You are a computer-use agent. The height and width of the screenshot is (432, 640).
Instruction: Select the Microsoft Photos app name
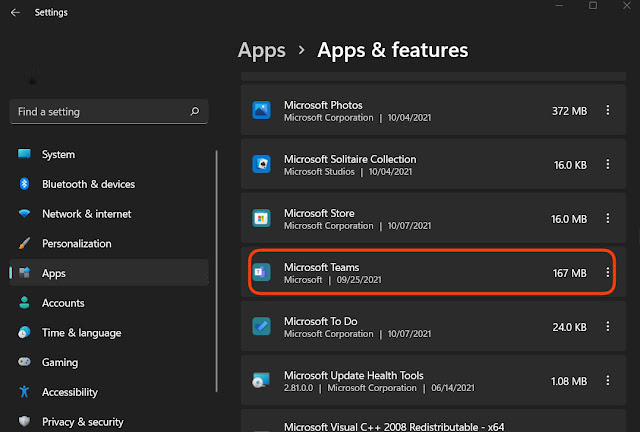click(x=323, y=105)
